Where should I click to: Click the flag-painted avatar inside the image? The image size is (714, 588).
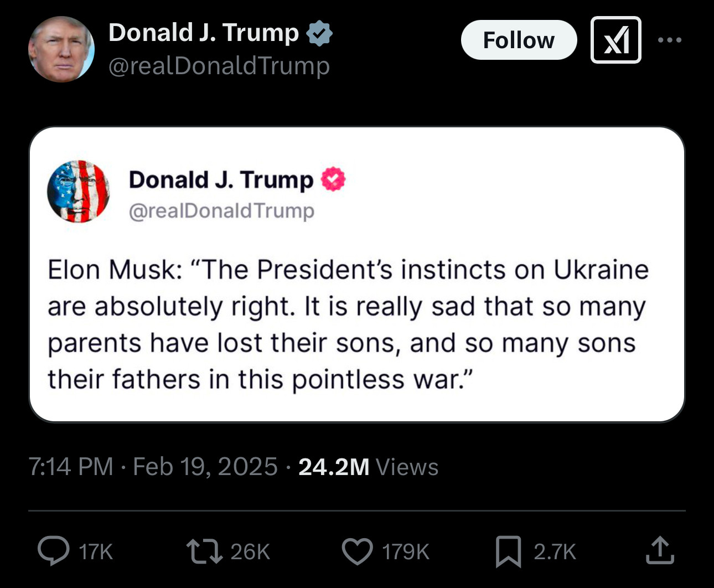coord(78,191)
